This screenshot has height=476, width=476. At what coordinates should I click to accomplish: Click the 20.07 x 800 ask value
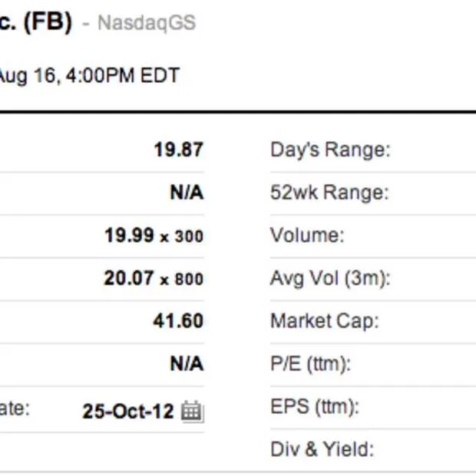pos(154,278)
